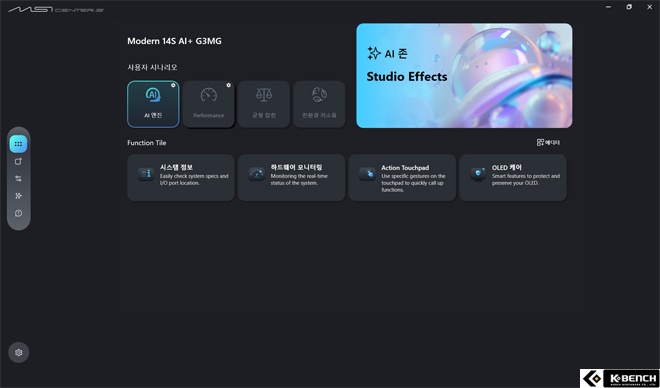Open the OLED 케어 function tile

click(x=513, y=178)
